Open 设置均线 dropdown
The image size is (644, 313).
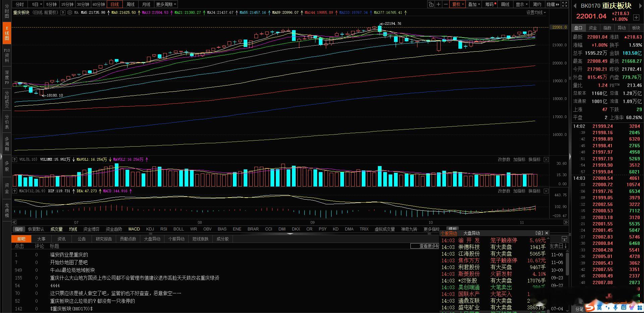click(536, 13)
